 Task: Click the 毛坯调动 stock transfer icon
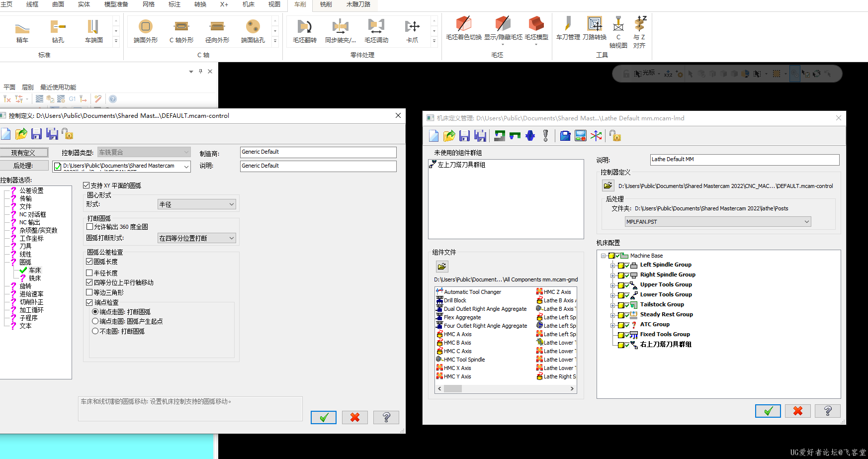(376, 31)
